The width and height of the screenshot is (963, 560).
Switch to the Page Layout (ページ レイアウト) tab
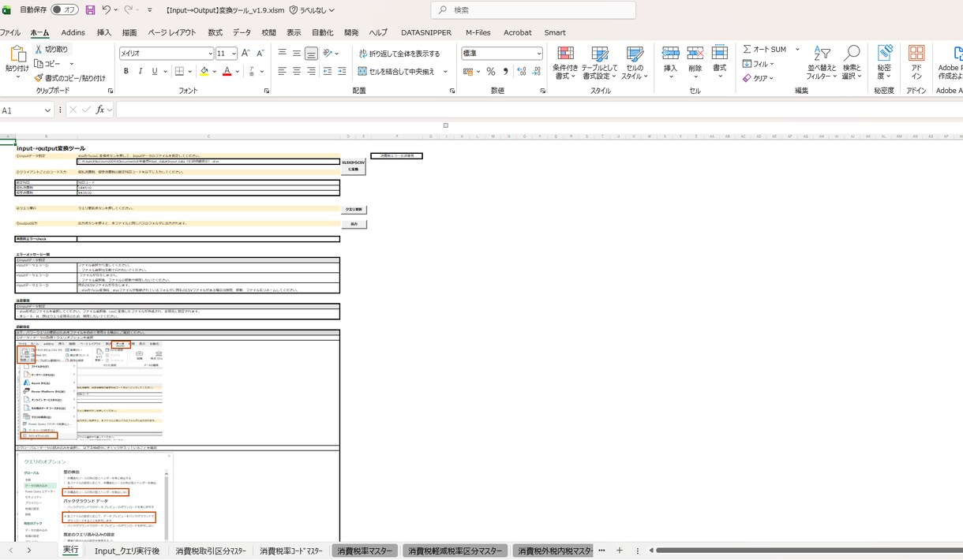coord(172,32)
